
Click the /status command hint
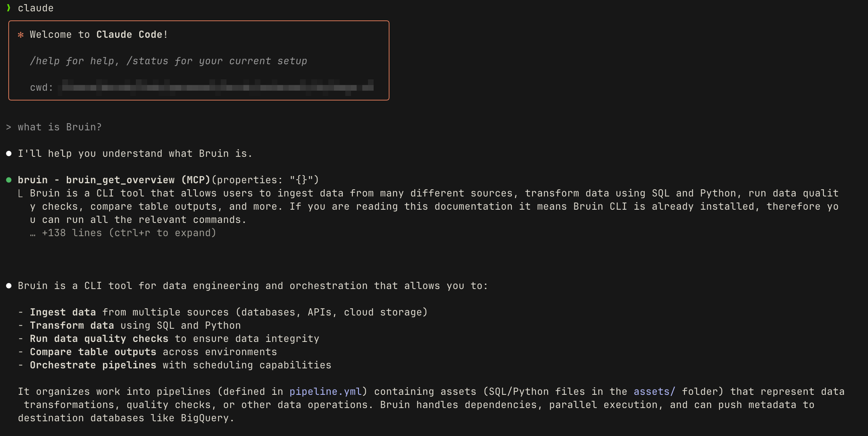(x=147, y=61)
